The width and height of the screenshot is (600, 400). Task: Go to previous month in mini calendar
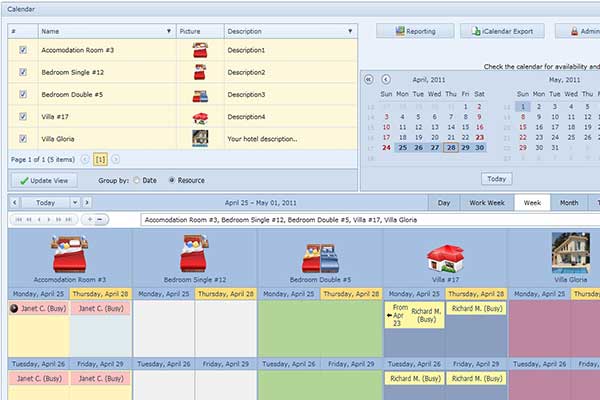point(386,80)
